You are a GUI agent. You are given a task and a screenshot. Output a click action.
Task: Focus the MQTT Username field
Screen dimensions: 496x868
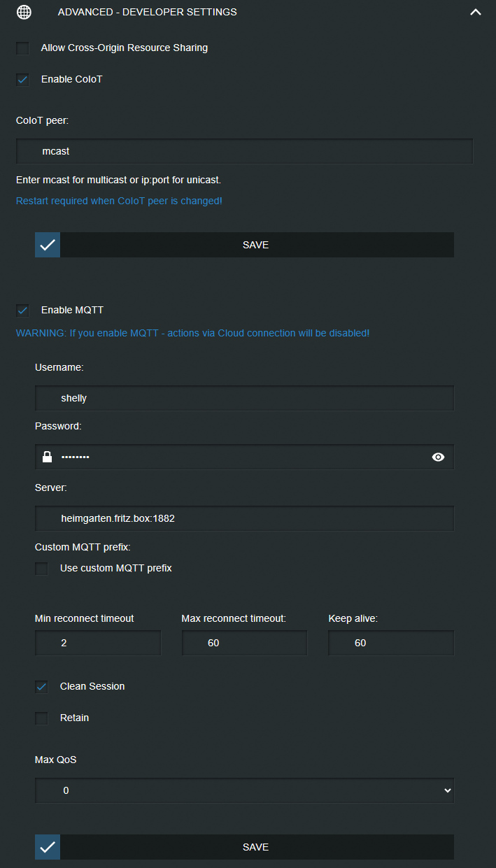[x=244, y=398]
